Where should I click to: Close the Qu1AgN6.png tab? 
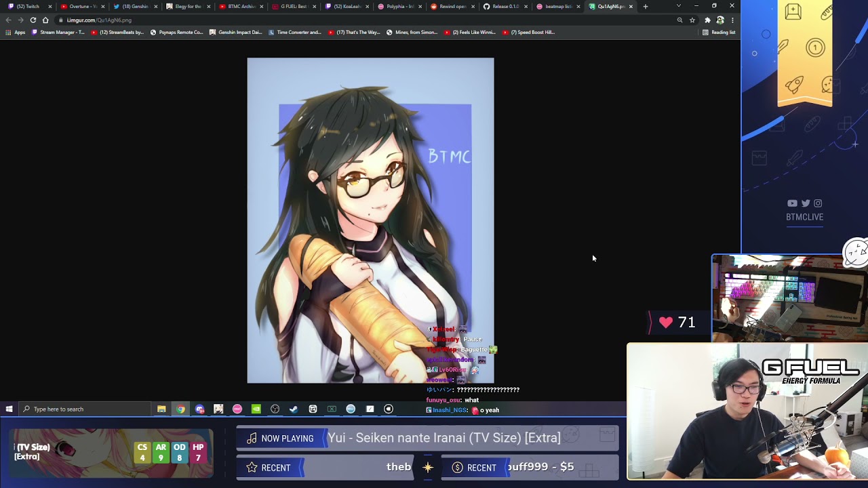tap(631, 7)
